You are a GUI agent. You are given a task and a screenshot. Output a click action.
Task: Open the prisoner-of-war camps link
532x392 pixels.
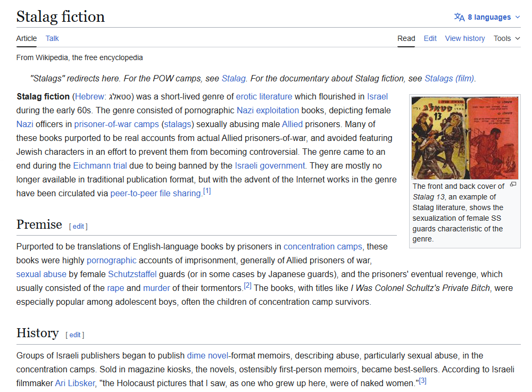[117, 124]
